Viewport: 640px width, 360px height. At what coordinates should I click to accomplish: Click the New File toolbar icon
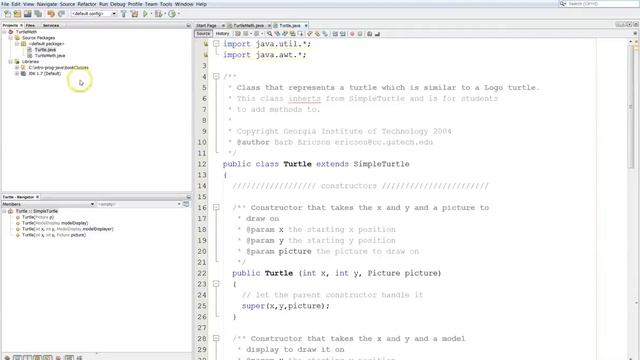(x=7, y=14)
